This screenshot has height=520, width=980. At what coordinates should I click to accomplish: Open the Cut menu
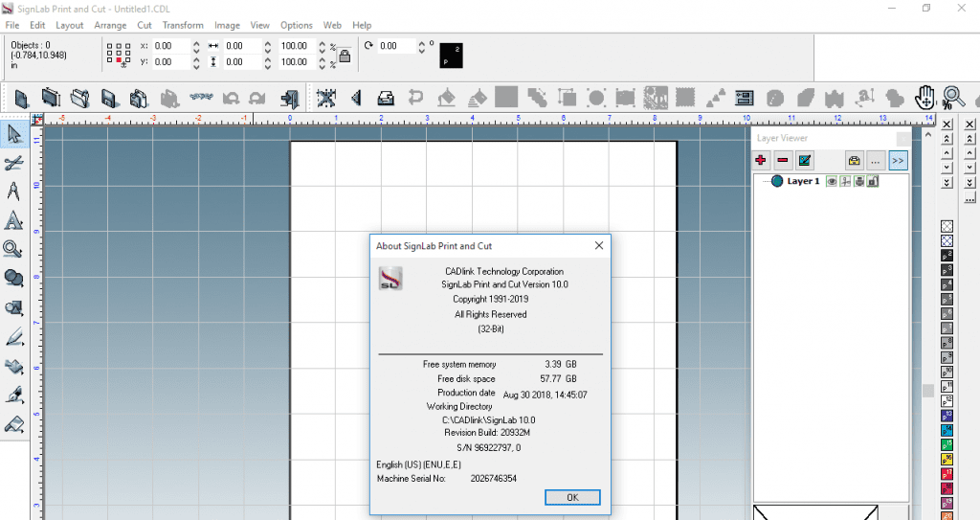[x=145, y=25]
